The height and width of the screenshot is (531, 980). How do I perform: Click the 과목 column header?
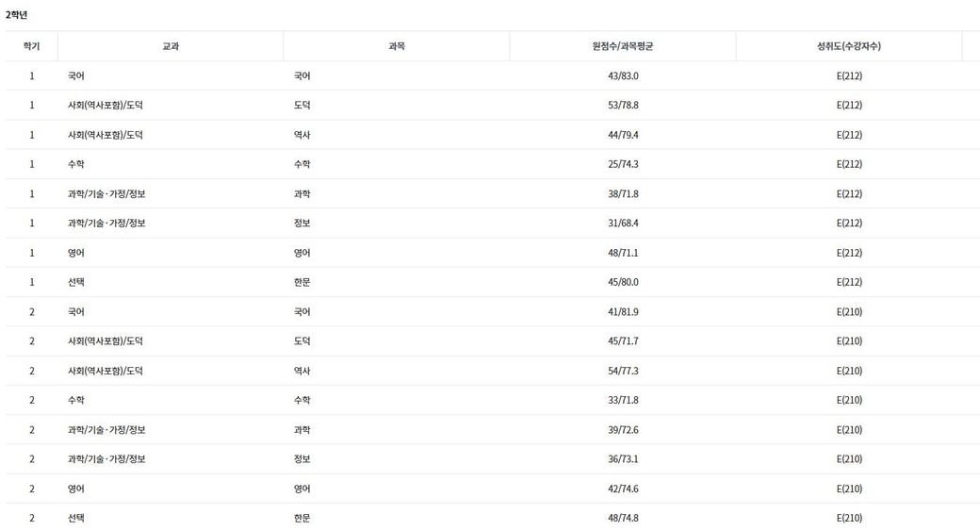click(396, 46)
